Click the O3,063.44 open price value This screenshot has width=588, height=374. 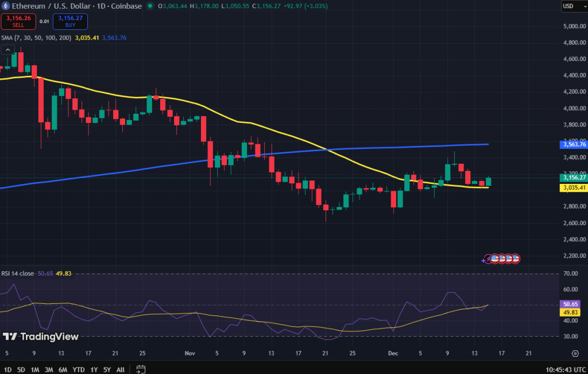tap(172, 6)
